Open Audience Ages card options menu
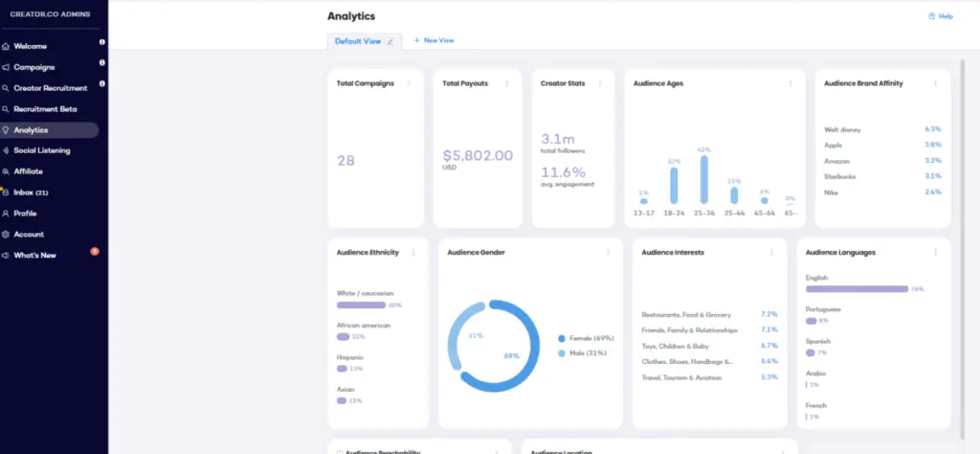 (790, 83)
